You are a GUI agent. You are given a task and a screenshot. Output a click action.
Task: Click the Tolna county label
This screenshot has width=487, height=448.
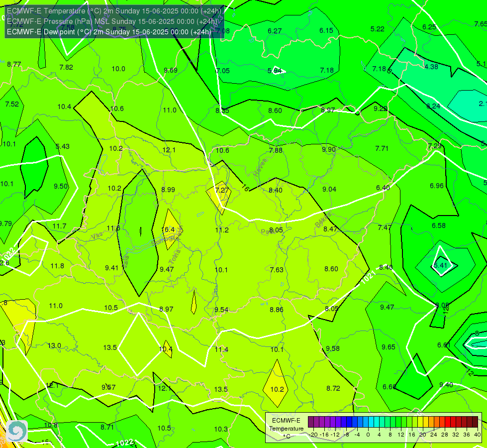point(175,256)
